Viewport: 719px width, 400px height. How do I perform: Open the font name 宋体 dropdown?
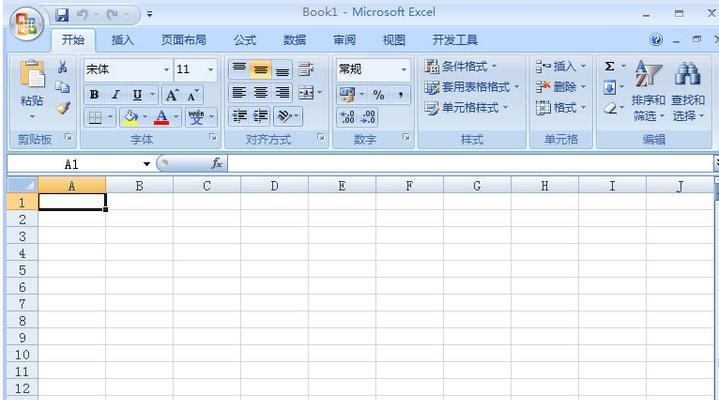(x=166, y=70)
